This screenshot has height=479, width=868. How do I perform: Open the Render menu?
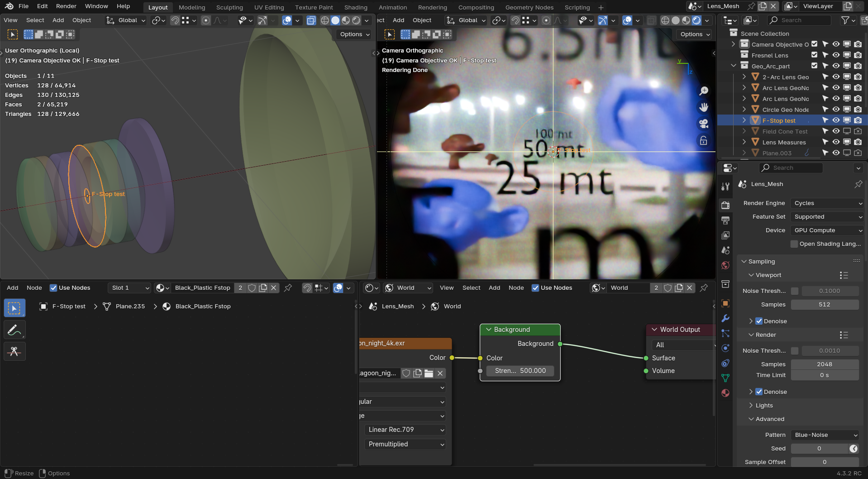click(66, 6)
